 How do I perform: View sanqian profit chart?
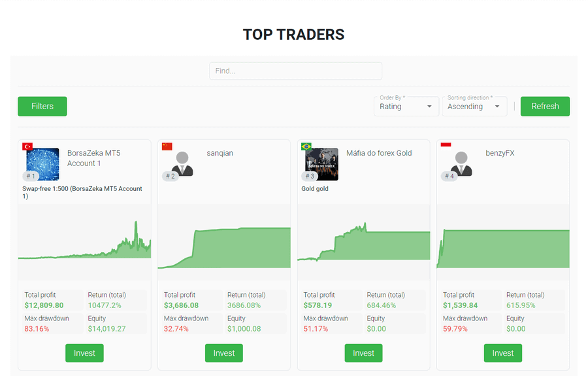[224, 242]
